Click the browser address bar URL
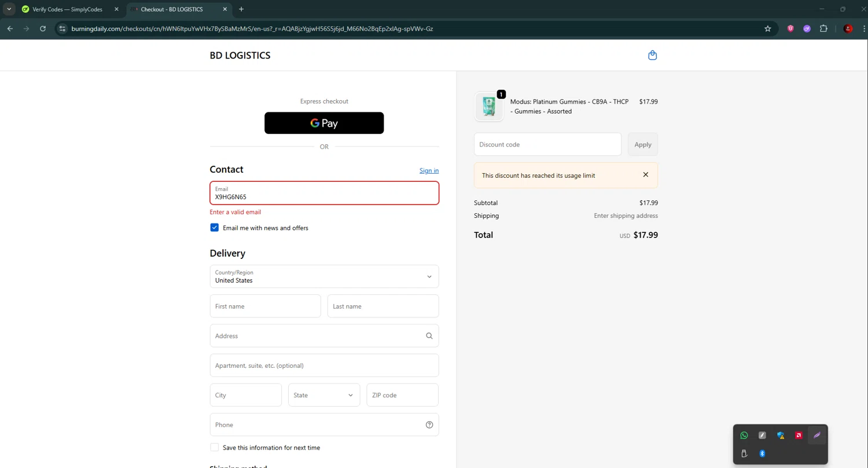Viewport: 868px width, 468px height. click(252, 28)
